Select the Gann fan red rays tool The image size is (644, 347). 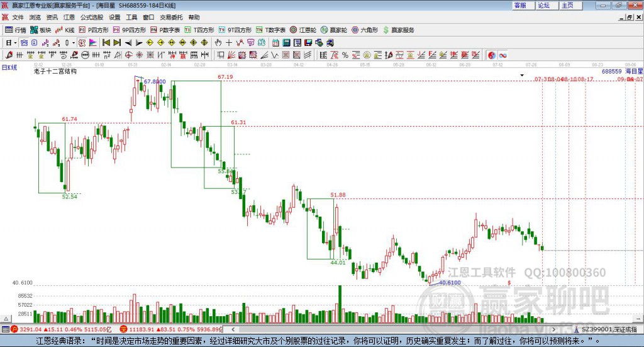click(x=231, y=55)
